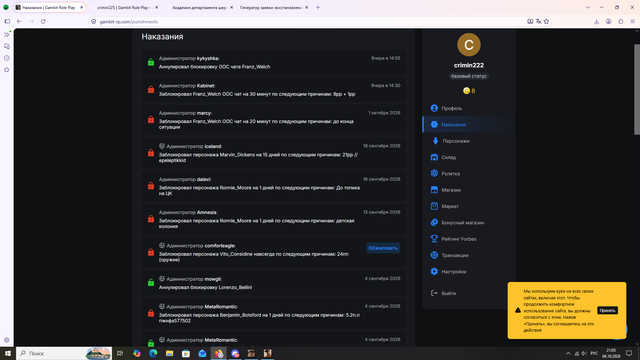This screenshot has width=640, height=360.
Task: Close the Наказания browser tab
Action: click(81, 7)
